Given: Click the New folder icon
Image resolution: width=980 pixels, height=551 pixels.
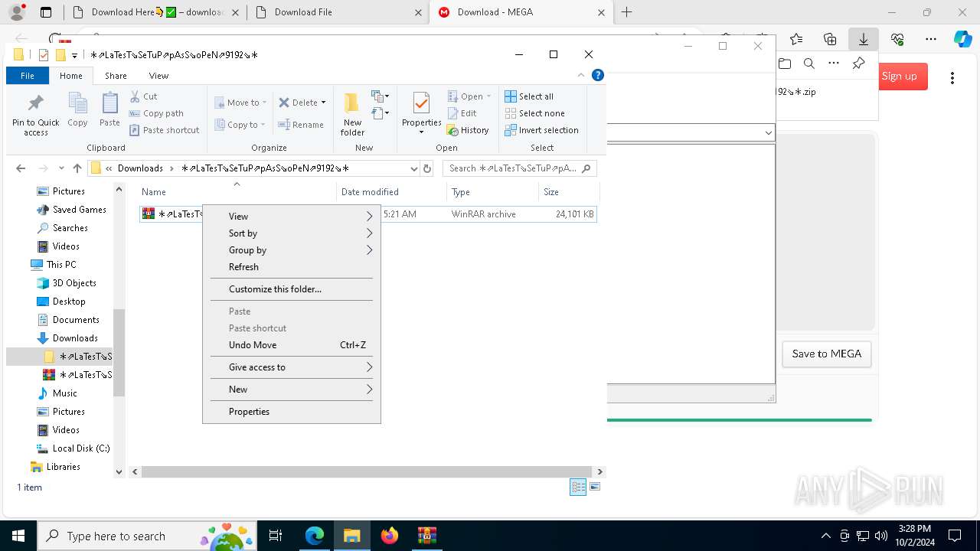Looking at the screenshot, I should point(352,114).
